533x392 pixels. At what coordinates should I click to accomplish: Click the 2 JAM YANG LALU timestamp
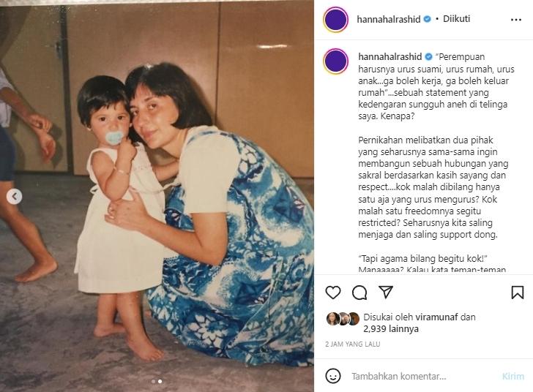point(352,344)
